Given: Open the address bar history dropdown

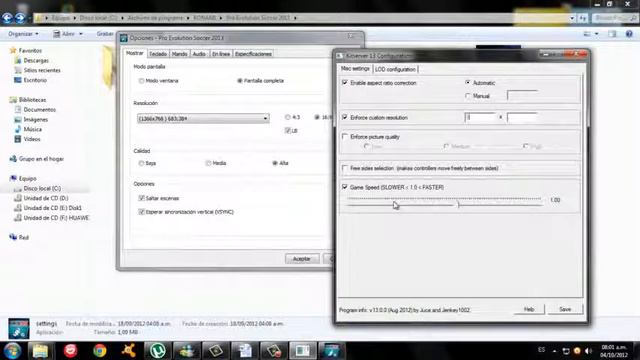Looking at the screenshot, I should click(572, 18).
